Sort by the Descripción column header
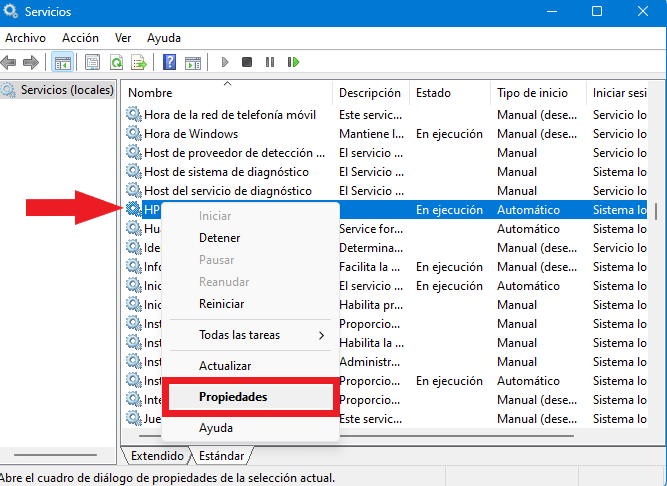667x486 pixels. (370, 93)
